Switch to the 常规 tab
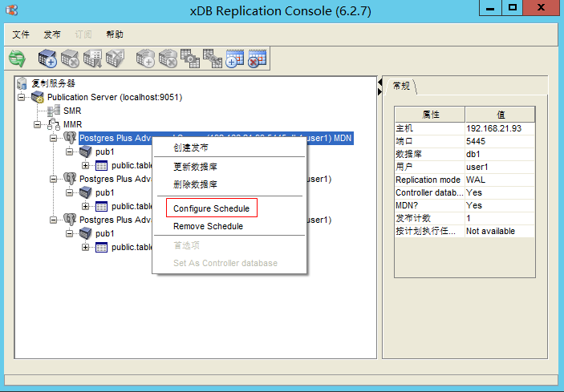The height and width of the screenshot is (392, 564). [401, 87]
